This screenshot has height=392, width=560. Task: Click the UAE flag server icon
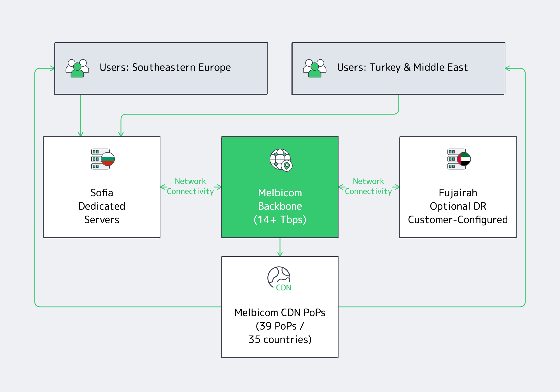click(459, 159)
